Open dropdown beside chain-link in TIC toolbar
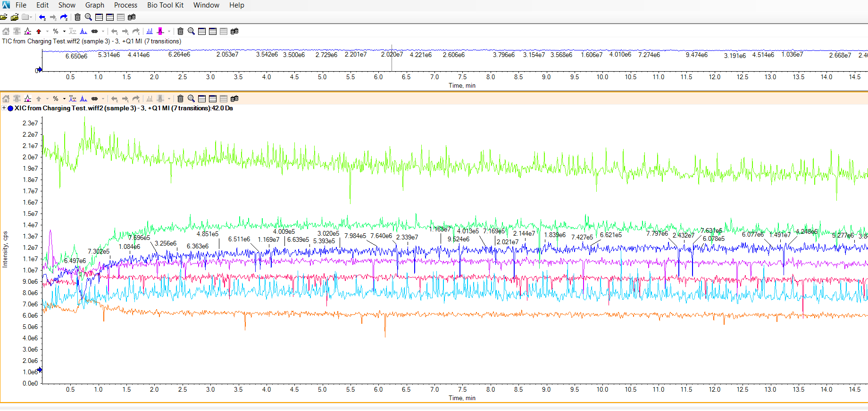868x411 pixels. [x=103, y=32]
